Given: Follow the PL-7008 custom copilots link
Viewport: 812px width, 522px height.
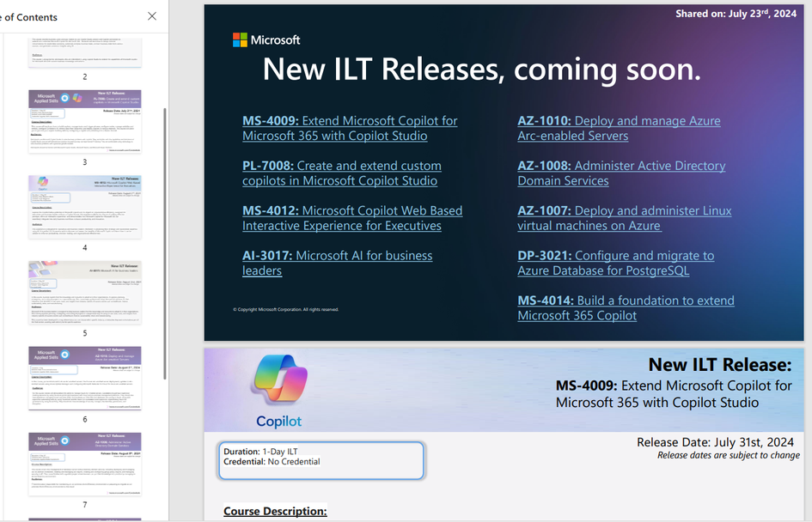Looking at the screenshot, I should 342,173.
